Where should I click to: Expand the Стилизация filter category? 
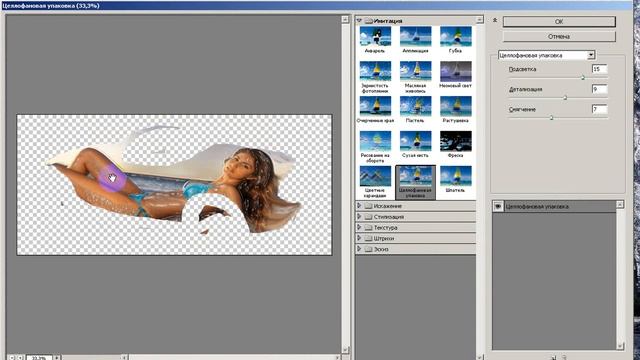tap(359, 216)
